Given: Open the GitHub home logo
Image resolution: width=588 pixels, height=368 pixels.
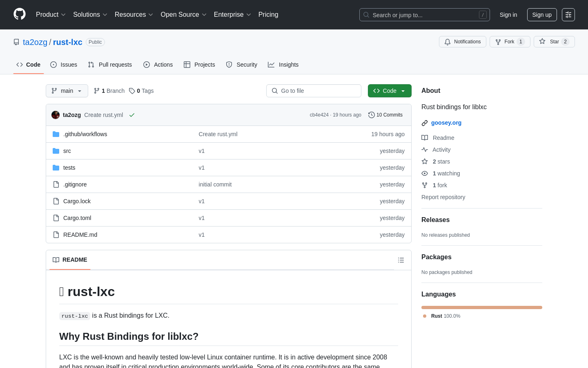Looking at the screenshot, I should 20,14.
